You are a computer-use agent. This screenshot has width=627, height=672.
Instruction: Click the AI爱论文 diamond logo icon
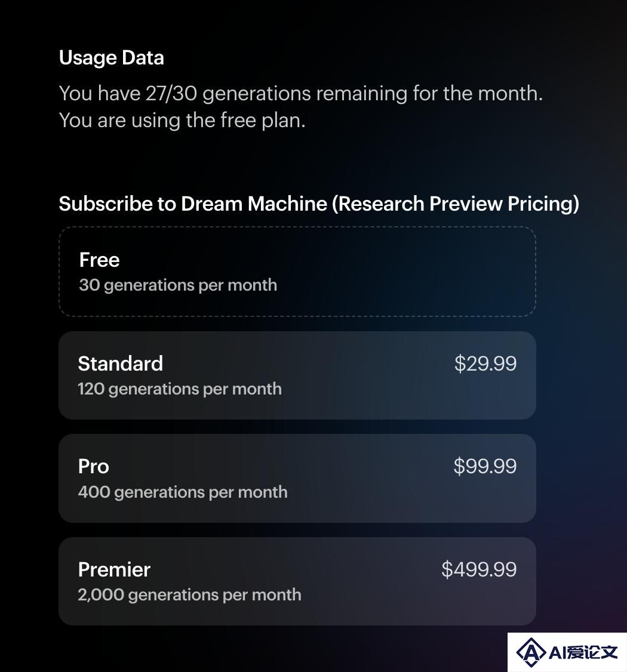click(531, 653)
